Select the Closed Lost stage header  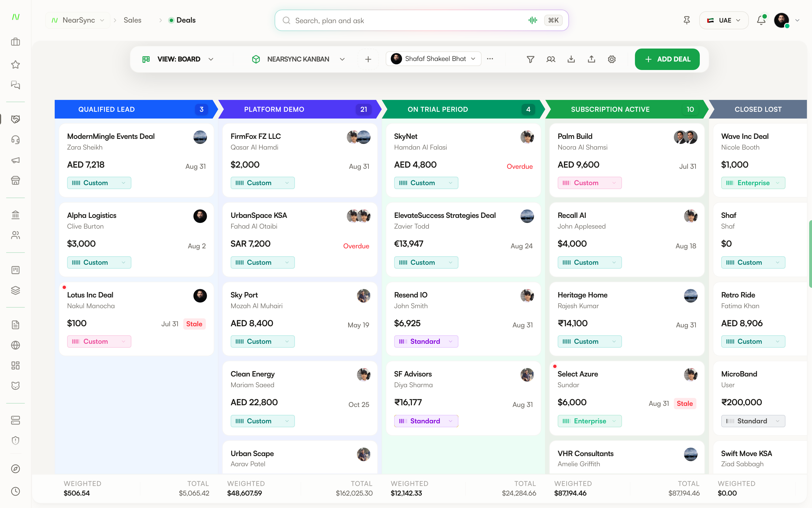758,109
